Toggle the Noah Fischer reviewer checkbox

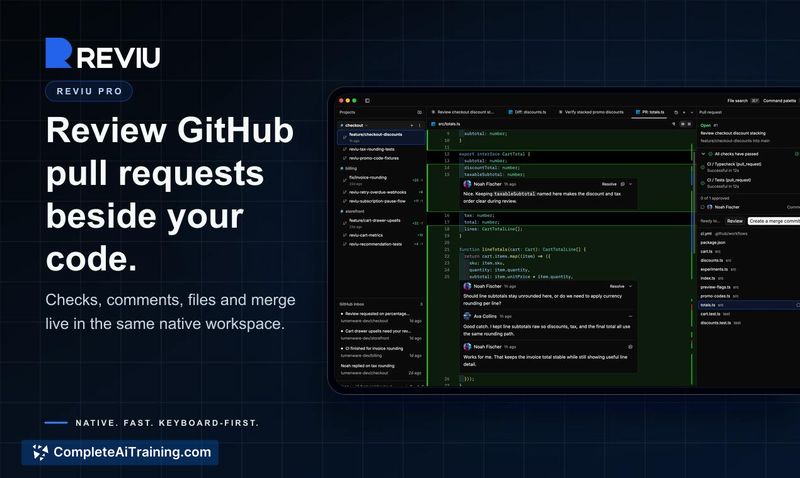703,207
